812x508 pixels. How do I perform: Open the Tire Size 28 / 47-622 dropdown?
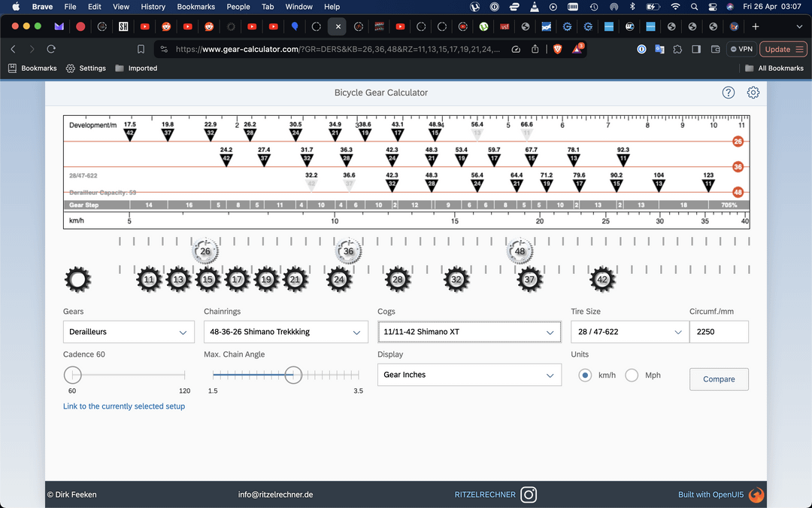[630, 332]
